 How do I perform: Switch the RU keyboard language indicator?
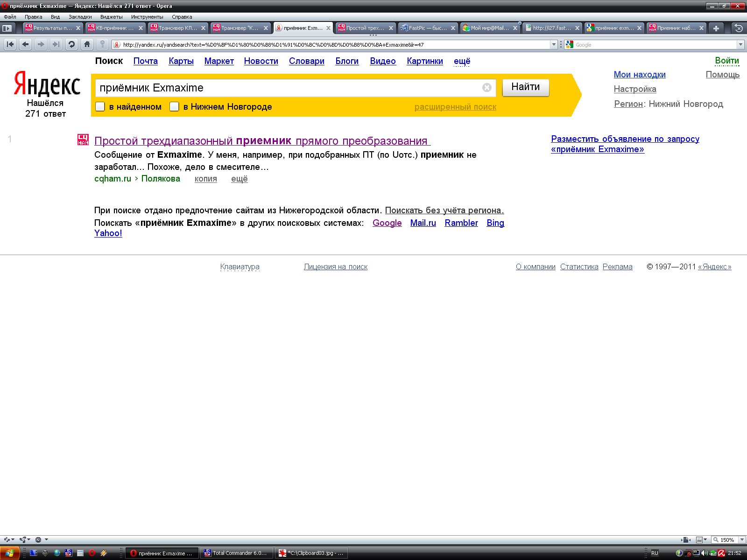click(655, 553)
